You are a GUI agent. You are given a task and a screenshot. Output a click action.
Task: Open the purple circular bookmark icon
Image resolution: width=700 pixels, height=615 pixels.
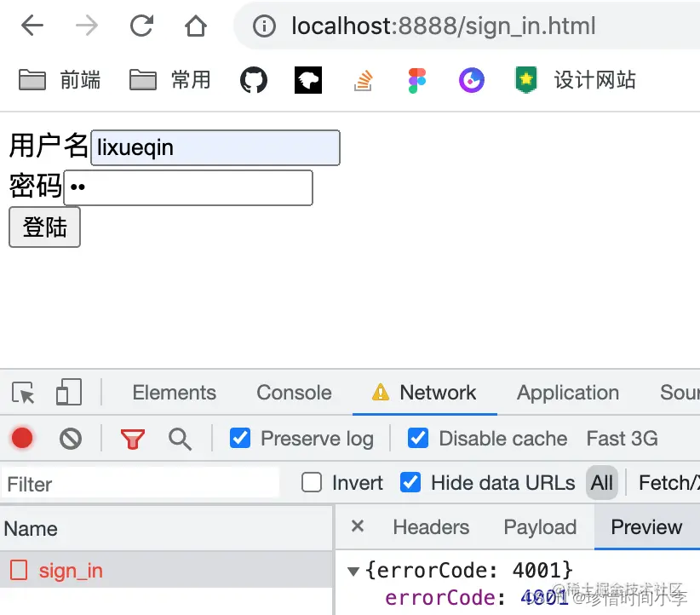pos(472,80)
